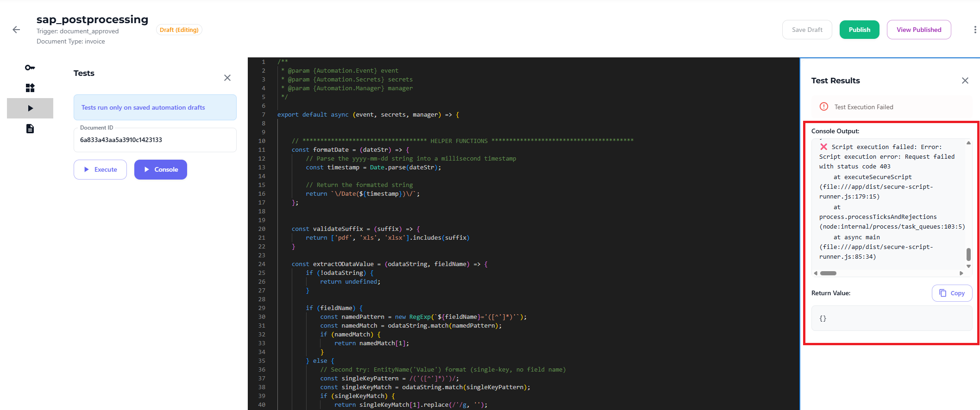Click View Published button
The height and width of the screenshot is (410, 980).
click(x=919, y=30)
